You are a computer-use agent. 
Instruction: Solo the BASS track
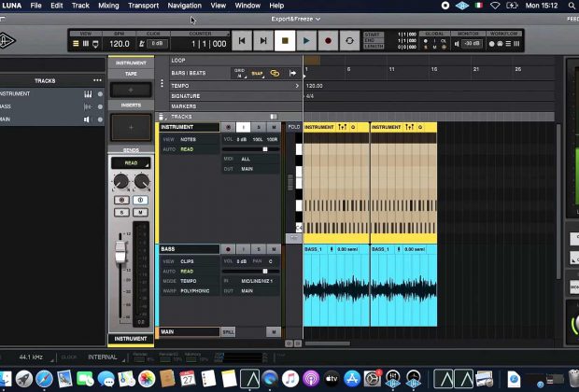click(259, 249)
